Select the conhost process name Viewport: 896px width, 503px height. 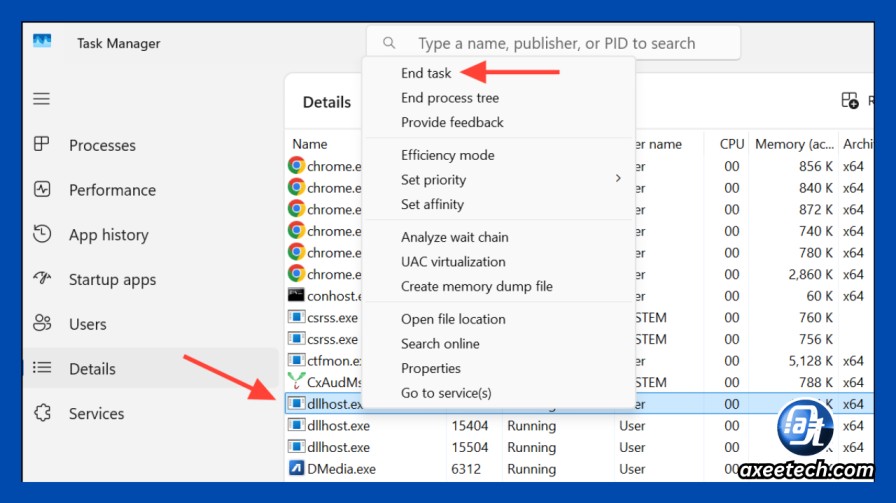334,296
